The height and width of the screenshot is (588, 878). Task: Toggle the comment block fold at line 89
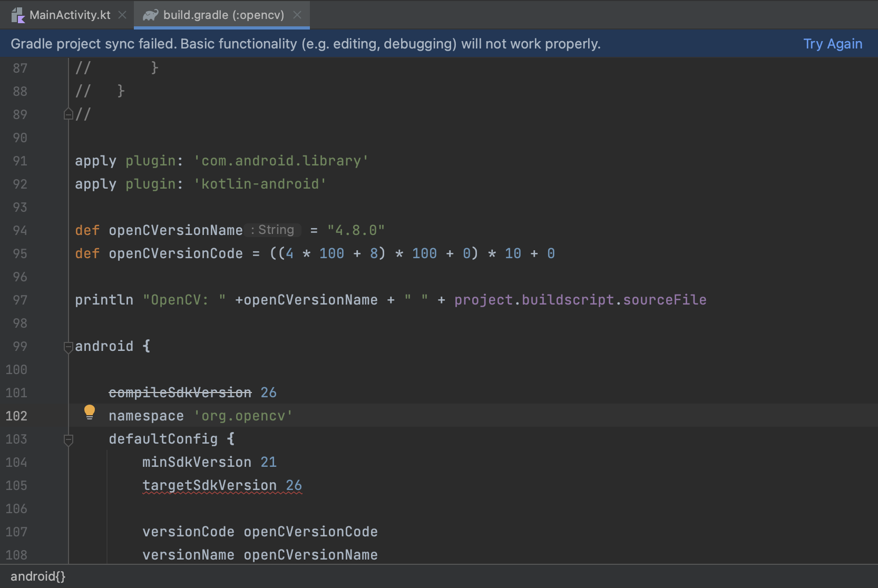tap(68, 114)
